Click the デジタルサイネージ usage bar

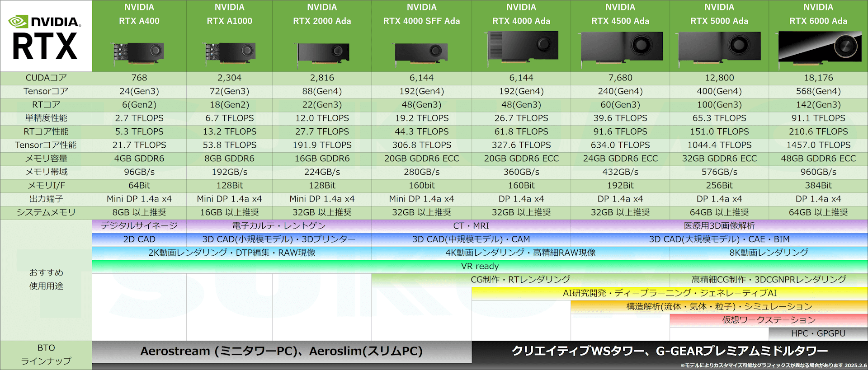tap(139, 226)
